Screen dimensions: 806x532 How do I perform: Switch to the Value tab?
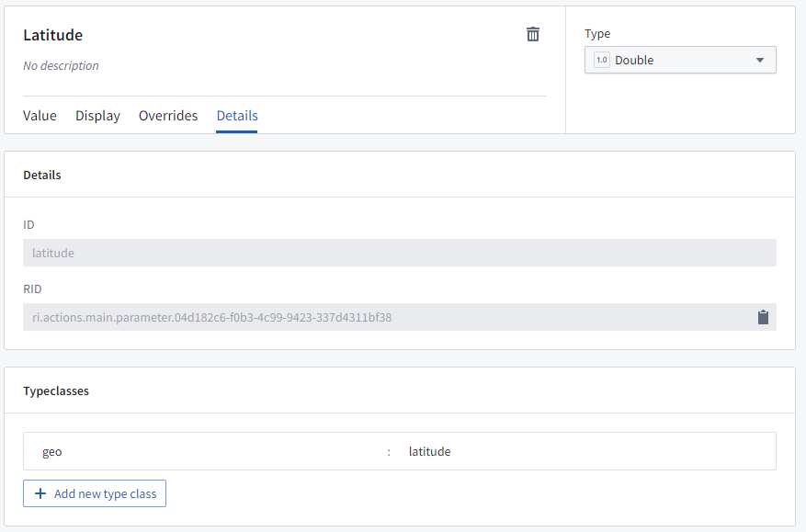40,116
